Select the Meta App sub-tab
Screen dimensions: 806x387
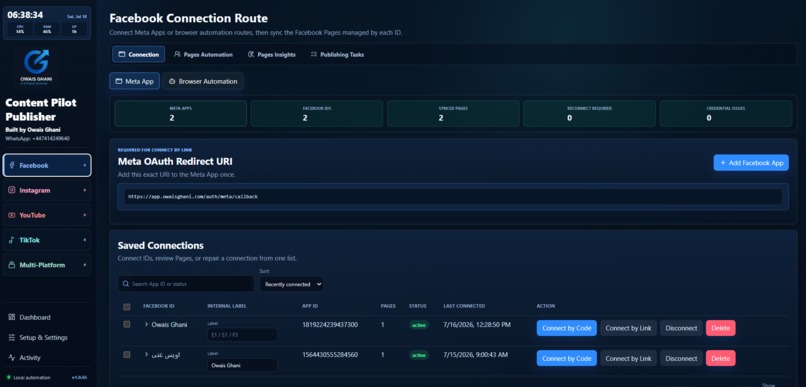pyautogui.click(x=134, y=81)
